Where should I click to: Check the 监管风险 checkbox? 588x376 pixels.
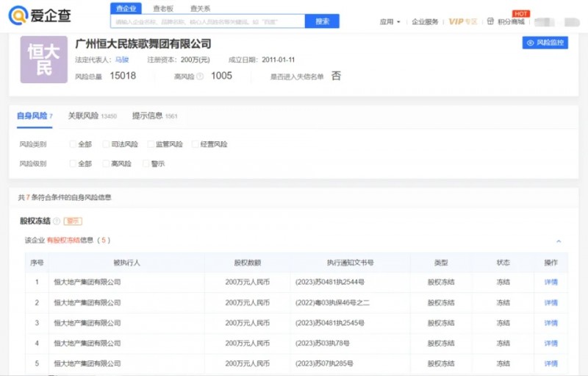(151, 144)
